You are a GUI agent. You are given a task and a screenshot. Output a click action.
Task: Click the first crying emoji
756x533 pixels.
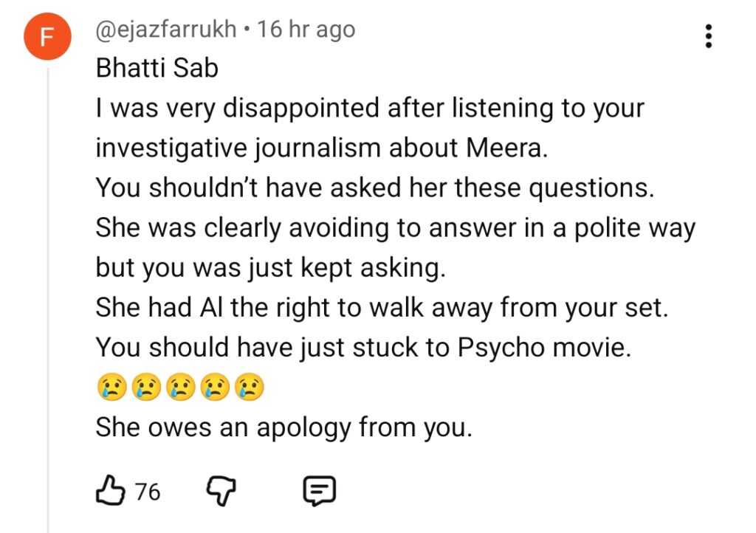tap(109, 388)
